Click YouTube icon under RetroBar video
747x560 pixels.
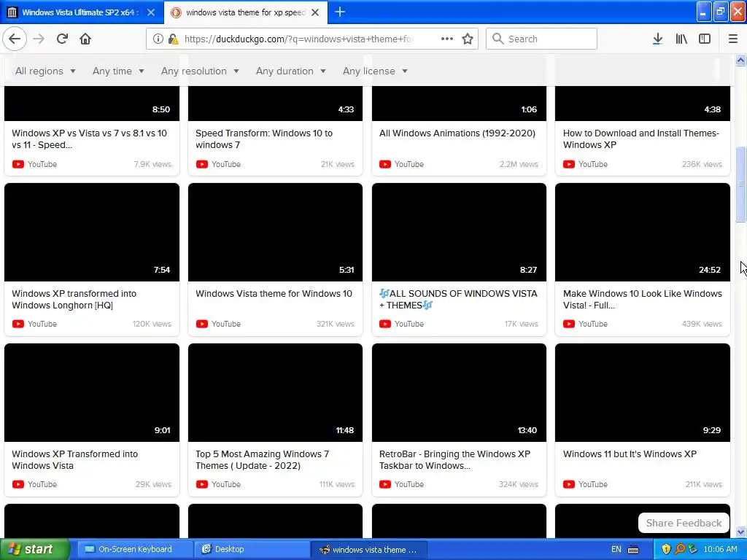click(385, 484)
